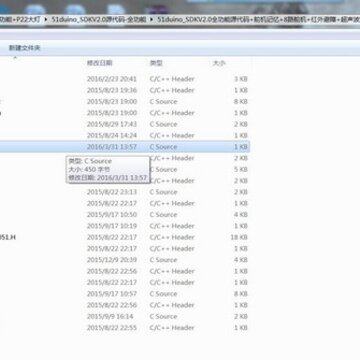Screen dimensions: 360x360
Task: Select C Source file dated 2015/9/9 16:14
Action: (x=125, y=316)
